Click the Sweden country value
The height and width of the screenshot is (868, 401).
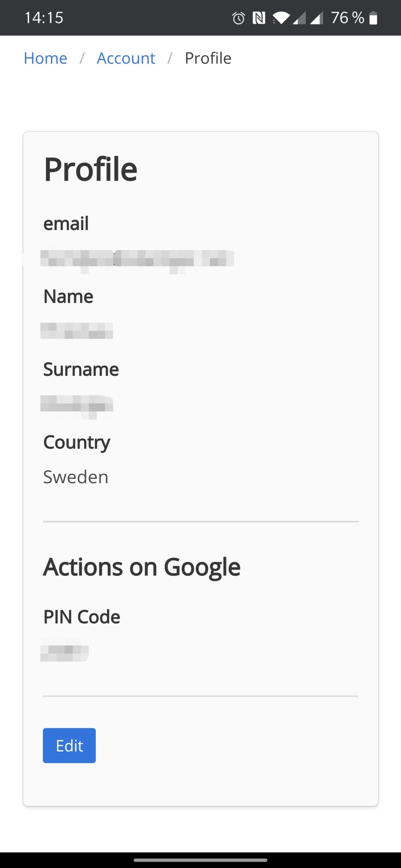click(76, 477)
